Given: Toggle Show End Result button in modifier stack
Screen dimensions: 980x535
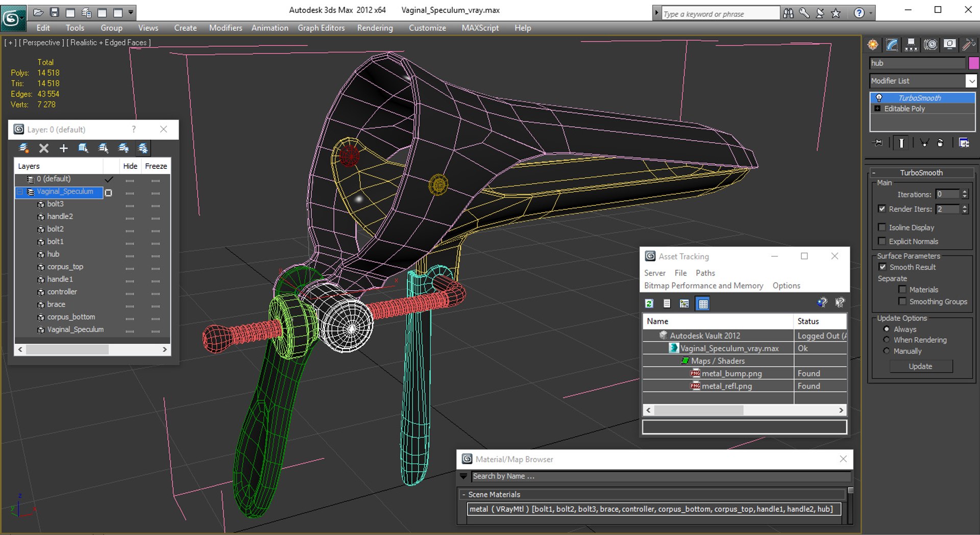Looking at the screenshot, I should click(901, 143).
